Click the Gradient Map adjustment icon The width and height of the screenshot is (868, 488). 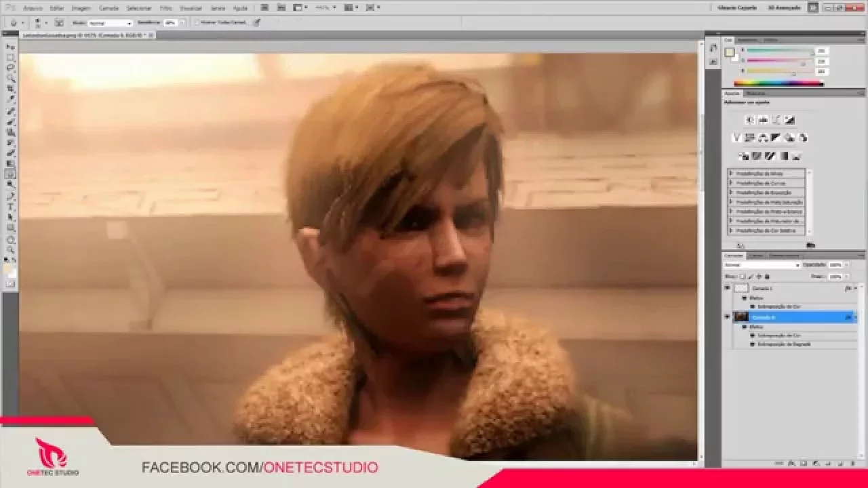(783, 156)
